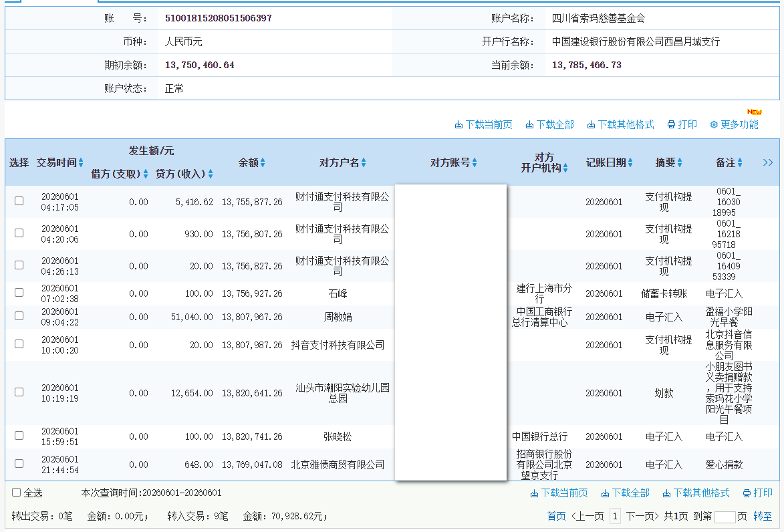Image resolution: width=784 pixels, height=532 pixels.
Task: Click the top 下载全部 download icon
Action: click(x=529, y=125)
